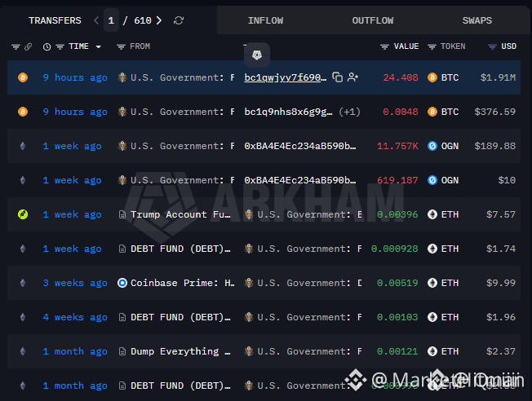This screenshot has width=532, height=401.
Task: Click value 0.000928 ETH
Action: 394,249
